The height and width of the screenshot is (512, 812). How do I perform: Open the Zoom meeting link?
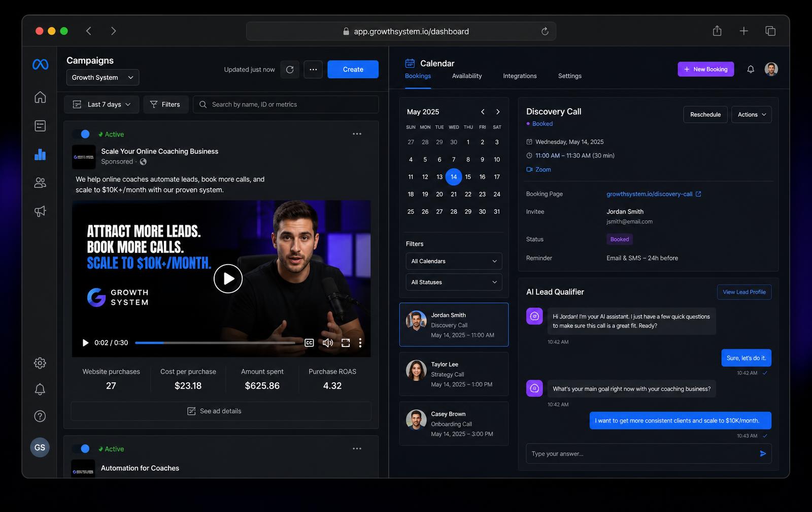[538, 170]
